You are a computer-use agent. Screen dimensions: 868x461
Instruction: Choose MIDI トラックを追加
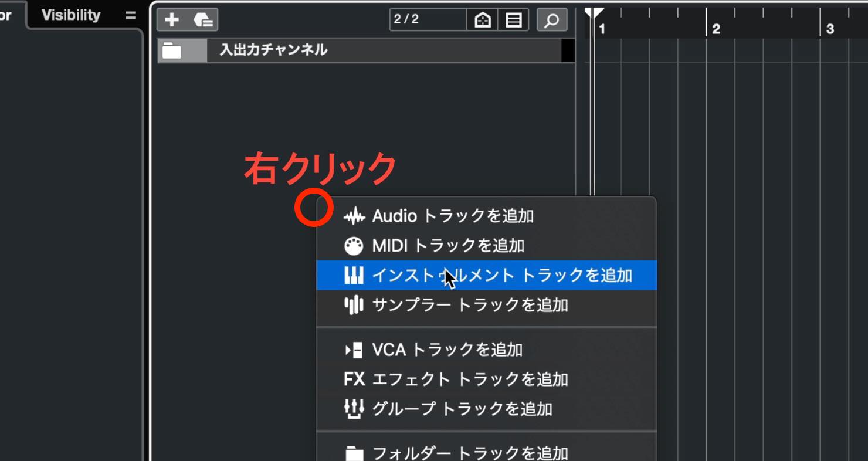point(486,245)
